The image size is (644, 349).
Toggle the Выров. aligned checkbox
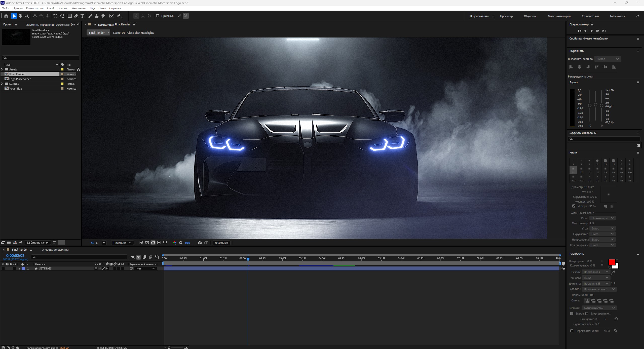pos(572,314)
